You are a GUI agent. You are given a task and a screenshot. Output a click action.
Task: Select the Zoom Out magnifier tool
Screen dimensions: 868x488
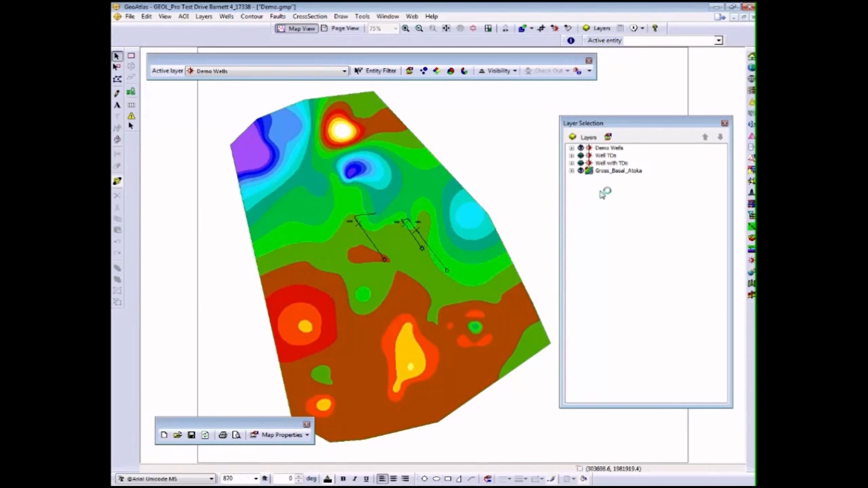(x=419, y=28)
